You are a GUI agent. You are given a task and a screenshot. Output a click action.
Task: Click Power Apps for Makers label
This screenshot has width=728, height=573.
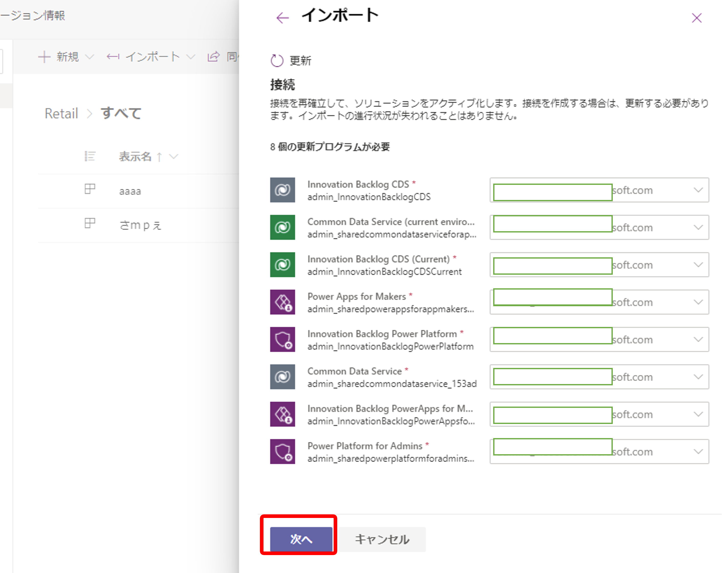click(357, 296)
